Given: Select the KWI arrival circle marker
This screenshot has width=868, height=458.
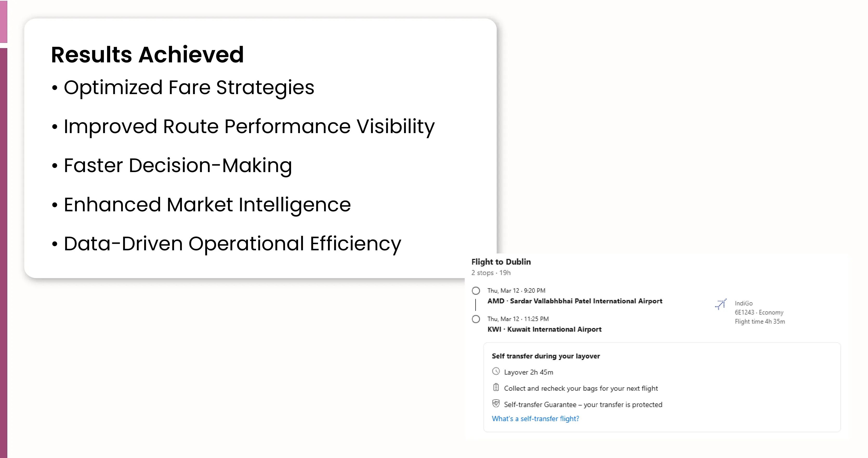Looking at the screenshot, I should [476, 319].
